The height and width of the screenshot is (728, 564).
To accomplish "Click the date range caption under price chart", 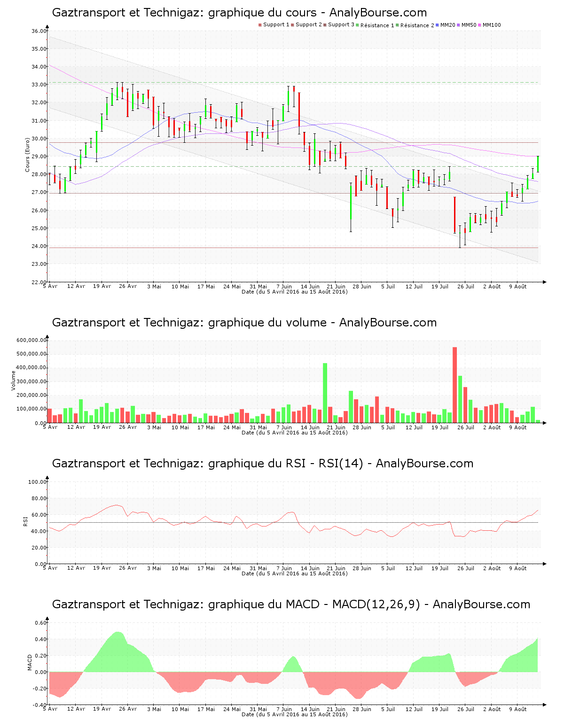I will point(295,292).
